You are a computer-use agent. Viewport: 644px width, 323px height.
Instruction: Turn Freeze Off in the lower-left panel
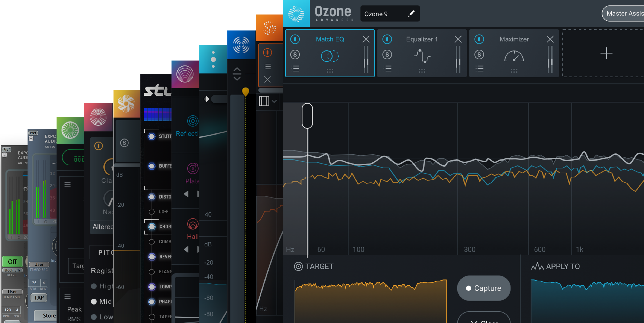[12, 262]
